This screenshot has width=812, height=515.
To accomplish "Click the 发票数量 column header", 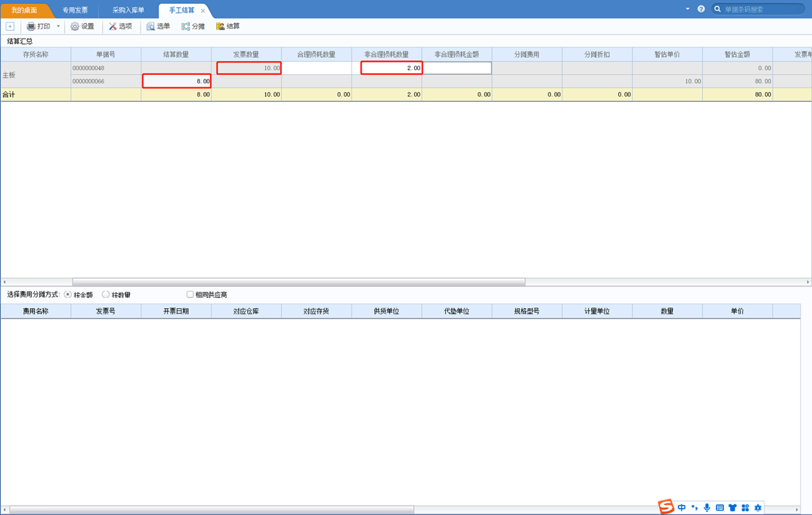I will (246, 54).
